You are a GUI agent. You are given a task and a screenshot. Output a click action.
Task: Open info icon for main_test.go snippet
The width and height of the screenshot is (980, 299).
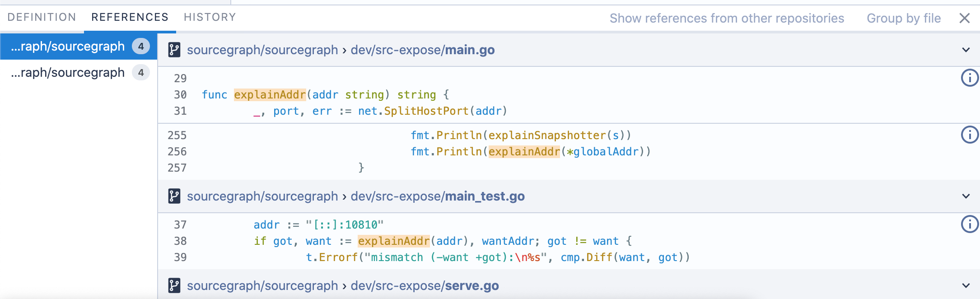[970, 224]
